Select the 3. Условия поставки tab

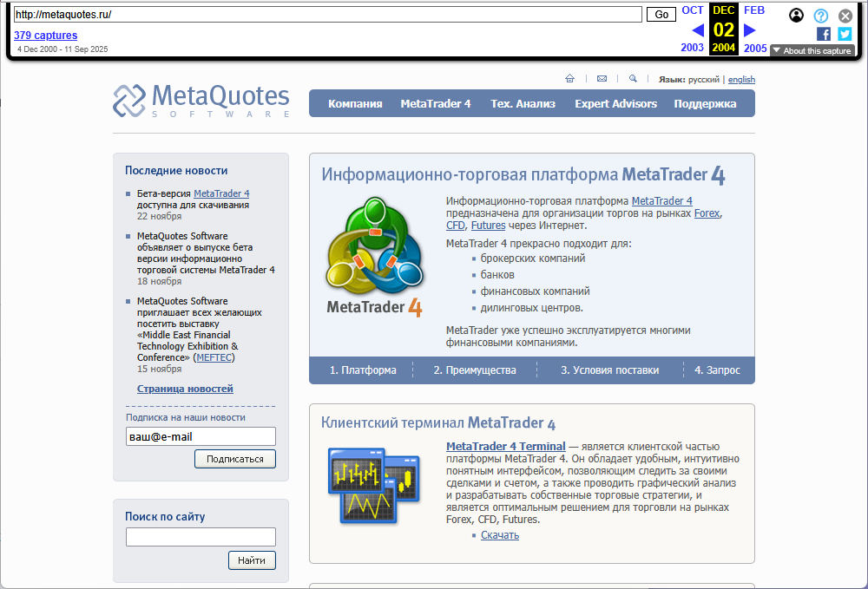click(x=609, y=370)
